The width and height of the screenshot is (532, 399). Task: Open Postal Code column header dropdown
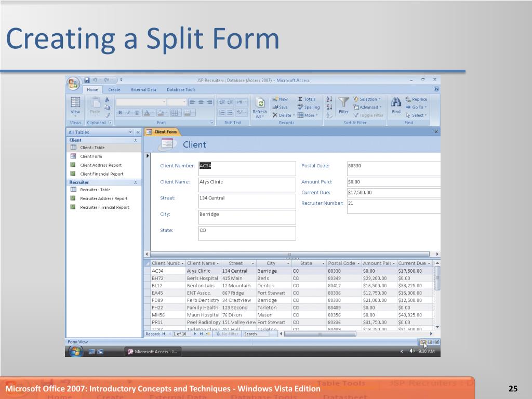pyautogui.click(x=358, y=263)
